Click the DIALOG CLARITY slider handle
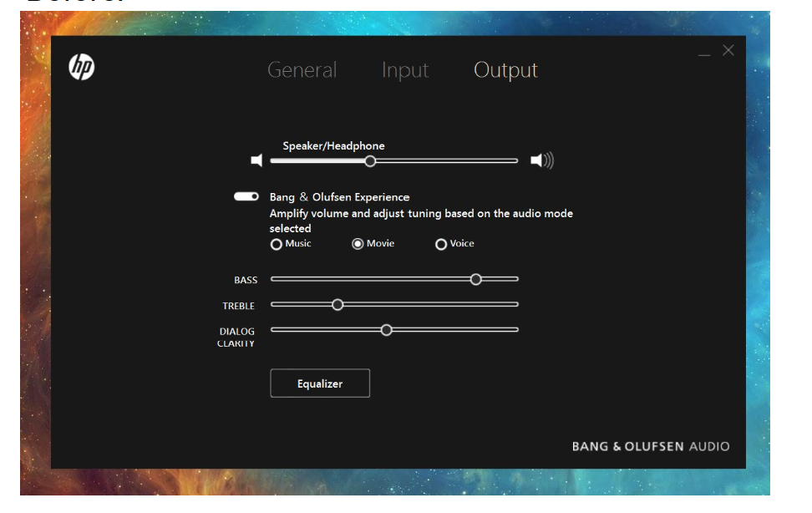Image resolution: width=812 pixels, height=513 pixels. click(386, 330)
